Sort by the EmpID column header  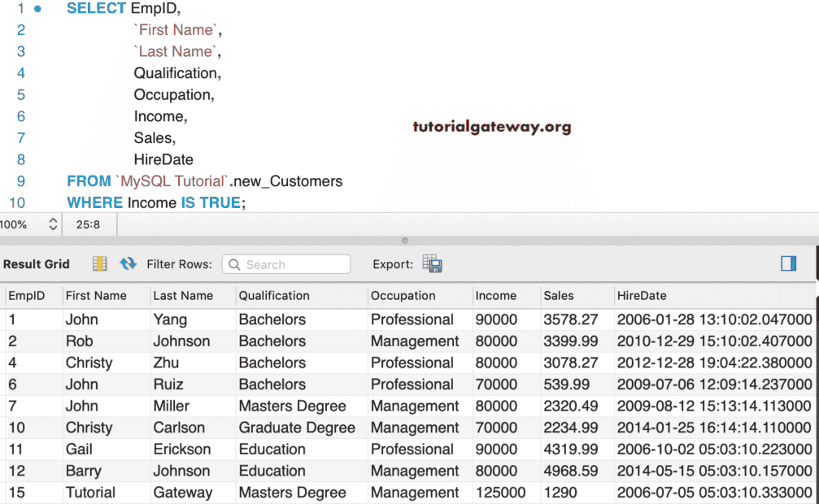27,296
